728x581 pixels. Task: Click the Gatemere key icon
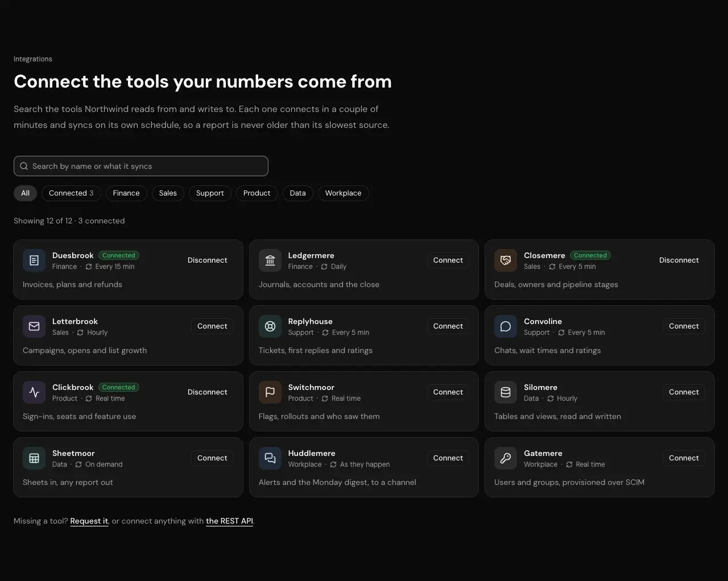[506, 458]
